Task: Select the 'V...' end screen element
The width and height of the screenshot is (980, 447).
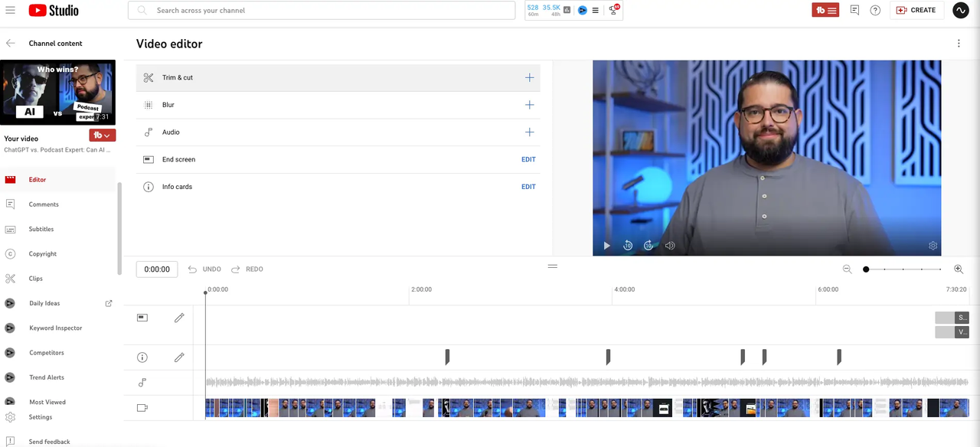Action: coord(952,332)
